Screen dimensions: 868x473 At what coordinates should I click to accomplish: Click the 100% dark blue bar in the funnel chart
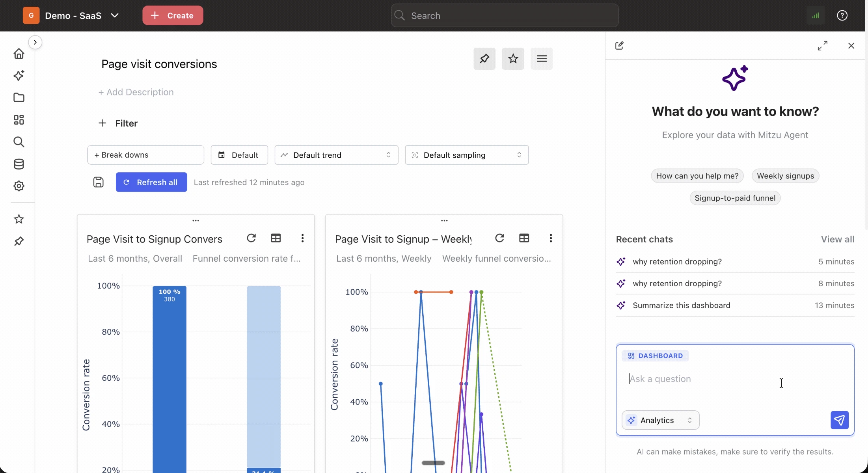pos(170,379)
